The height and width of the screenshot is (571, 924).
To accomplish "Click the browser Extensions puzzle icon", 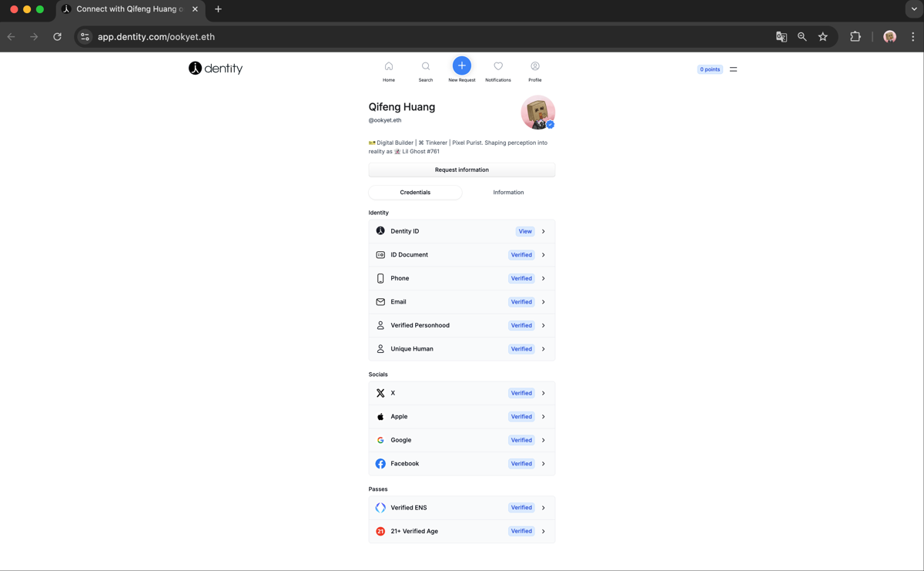I will point(855,37).
